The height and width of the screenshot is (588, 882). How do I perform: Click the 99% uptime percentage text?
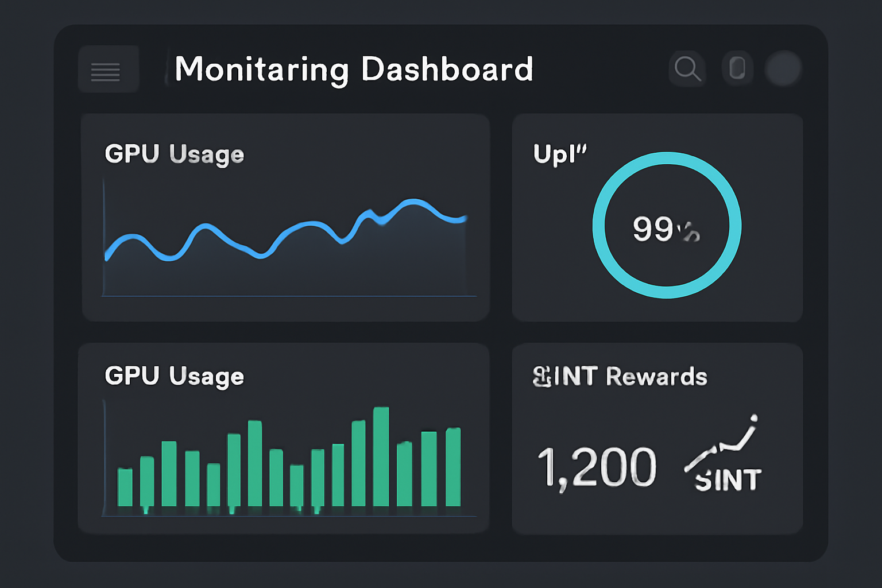click(x=665, y=228)
